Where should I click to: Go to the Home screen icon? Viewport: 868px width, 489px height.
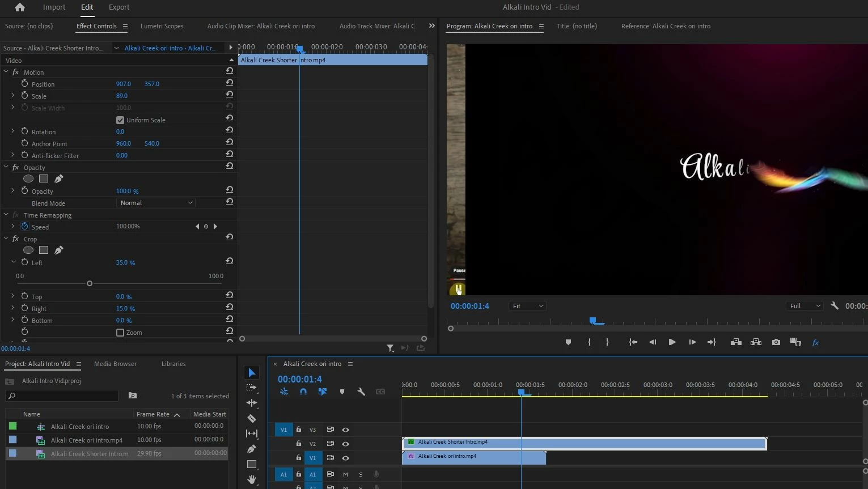(x=20, y=7)
